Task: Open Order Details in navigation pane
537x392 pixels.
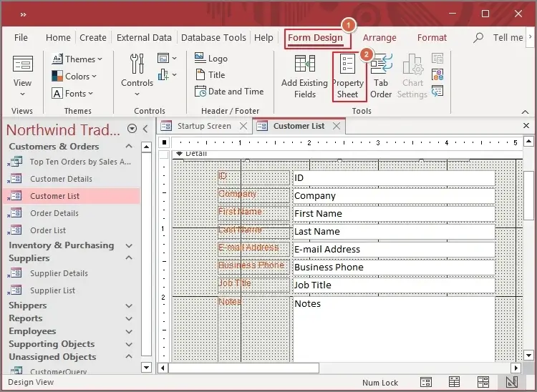Action: coord(71,212)
